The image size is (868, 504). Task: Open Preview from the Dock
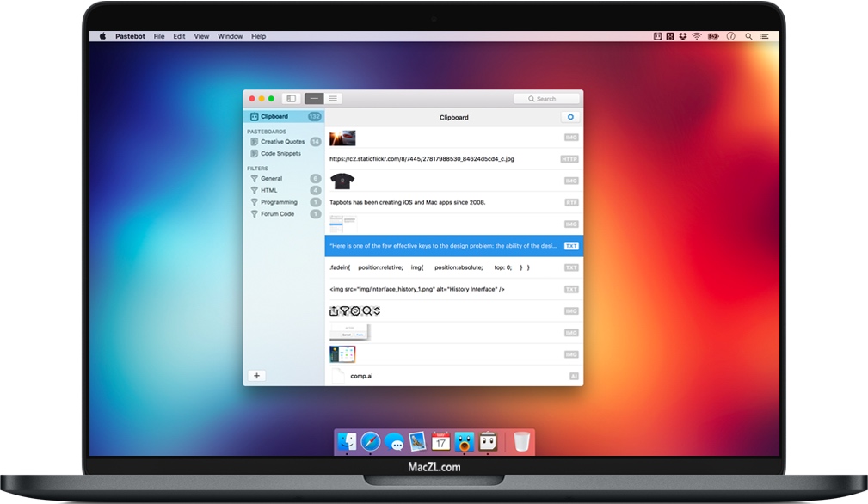417,441
